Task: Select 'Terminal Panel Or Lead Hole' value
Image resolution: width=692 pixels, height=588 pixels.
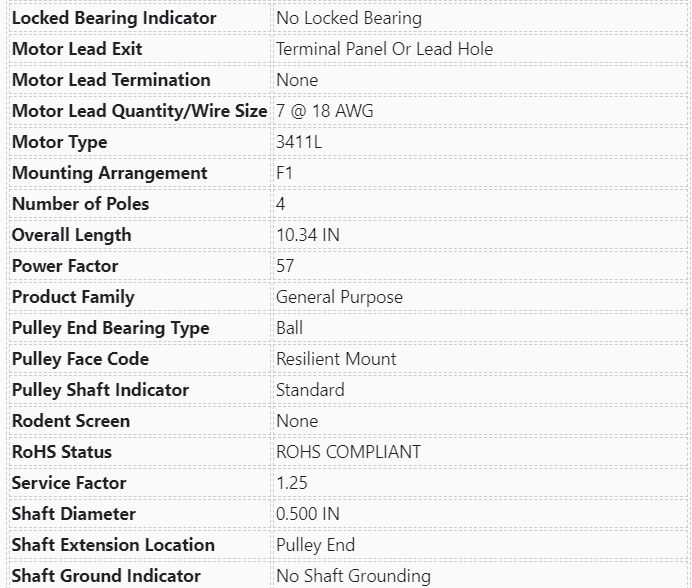Action: [x=384, y=49]
